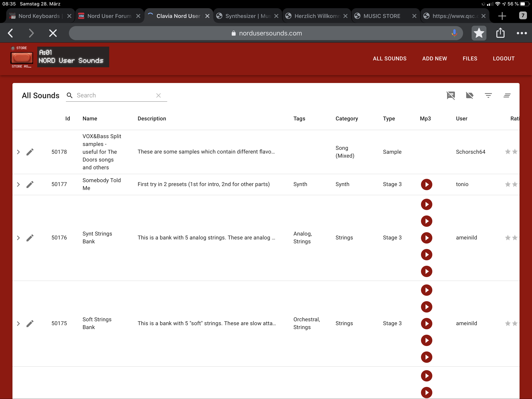Sort by the Type column header
Image resolution: width=532 pixels, height=399 pixels.
pos(389,119)
